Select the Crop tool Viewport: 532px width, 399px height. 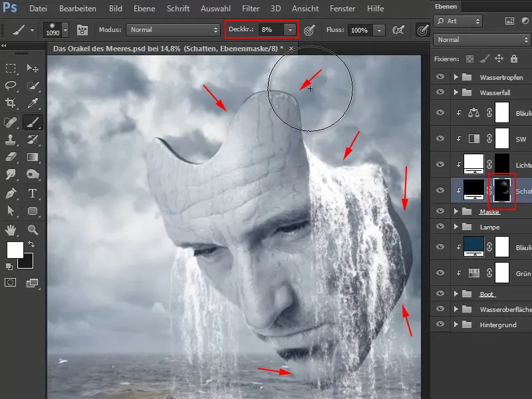click(x=11, y=103)
